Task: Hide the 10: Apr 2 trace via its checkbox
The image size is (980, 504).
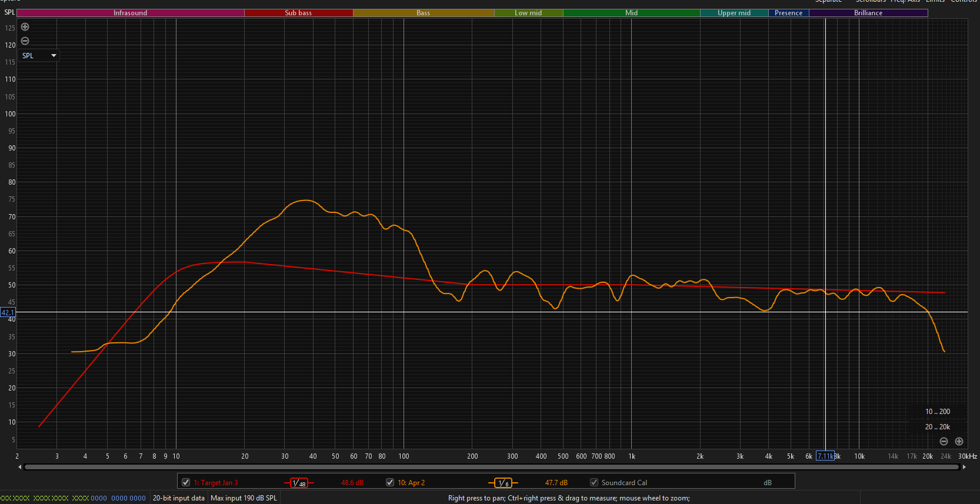Action: 389,482
